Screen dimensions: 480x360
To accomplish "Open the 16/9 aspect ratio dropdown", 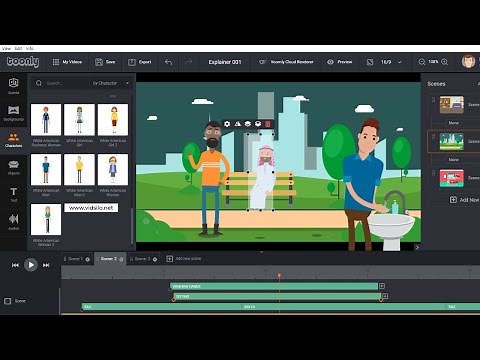I will point(391,62).
